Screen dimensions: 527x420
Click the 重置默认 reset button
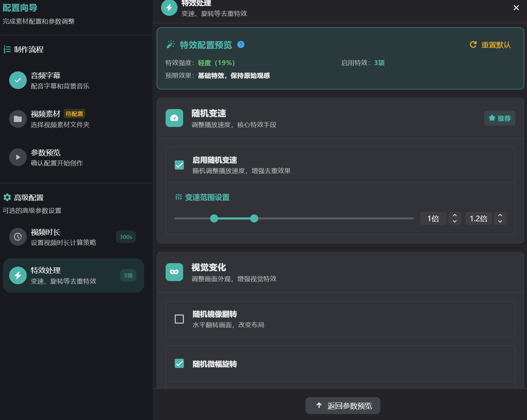coord(490,45)
